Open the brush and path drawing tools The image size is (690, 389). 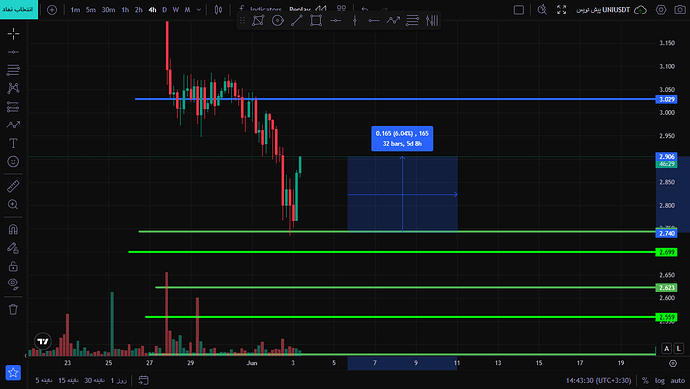point(13,125)
